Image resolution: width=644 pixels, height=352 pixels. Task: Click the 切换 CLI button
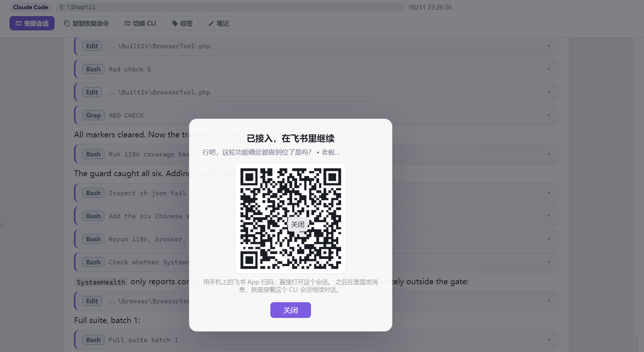click(140, 23)
